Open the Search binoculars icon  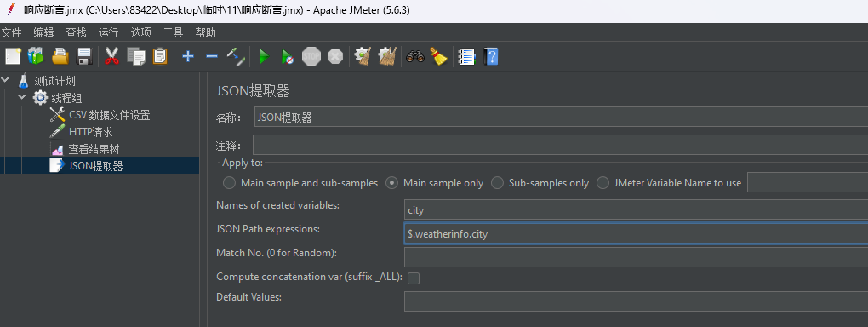[414, 56]
